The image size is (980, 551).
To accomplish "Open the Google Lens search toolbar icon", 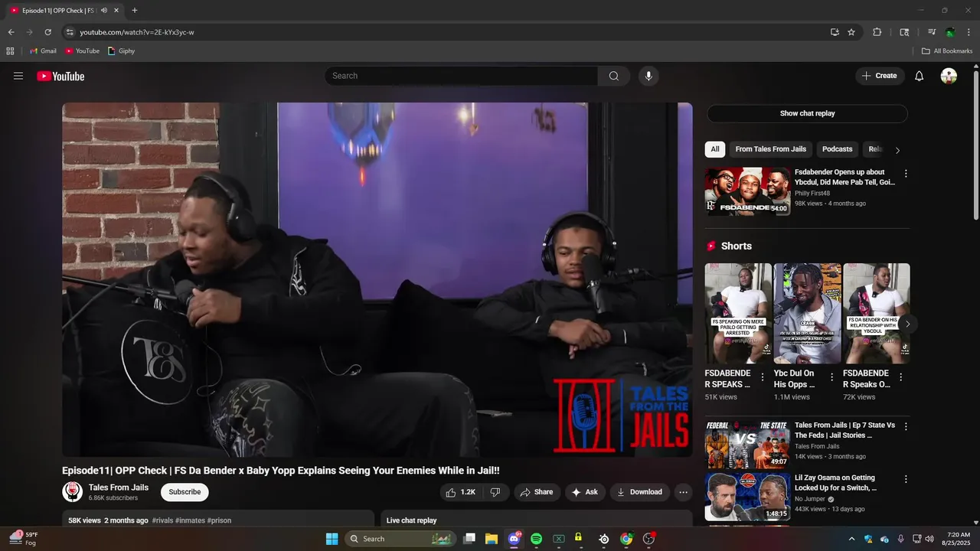I will coord(904,32).
